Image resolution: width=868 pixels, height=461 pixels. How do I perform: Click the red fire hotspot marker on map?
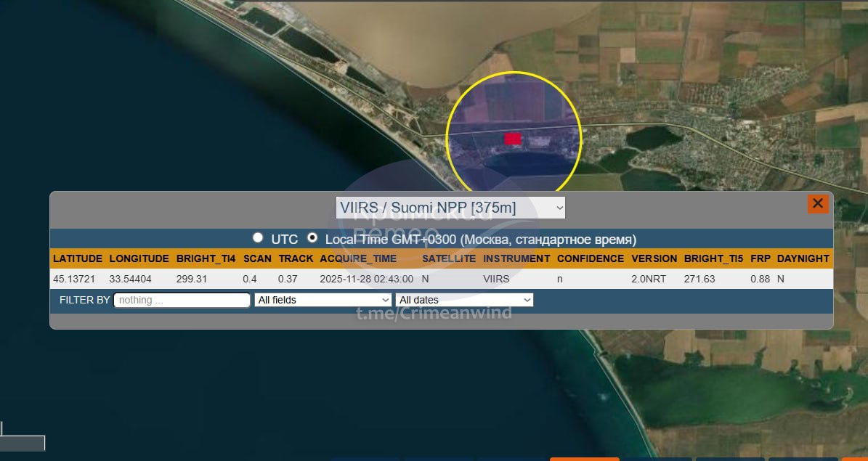513,139
